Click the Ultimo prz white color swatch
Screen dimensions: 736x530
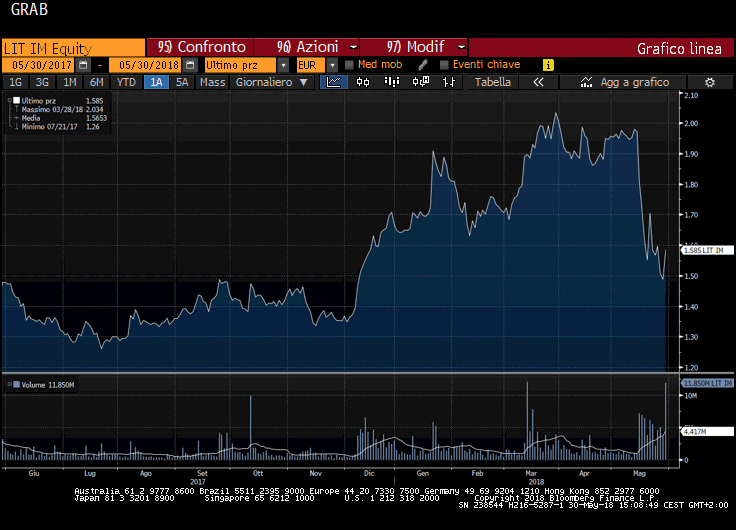click(16, 101)
